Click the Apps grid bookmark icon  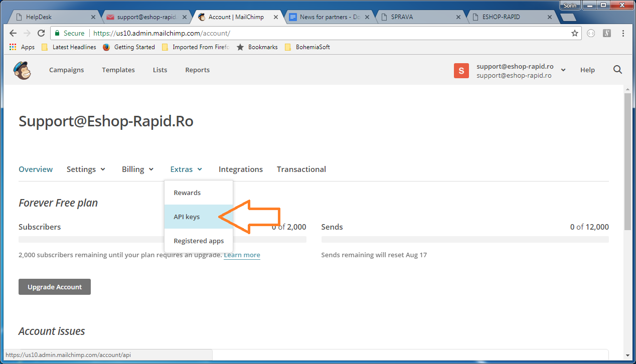(x=13, y=47)
